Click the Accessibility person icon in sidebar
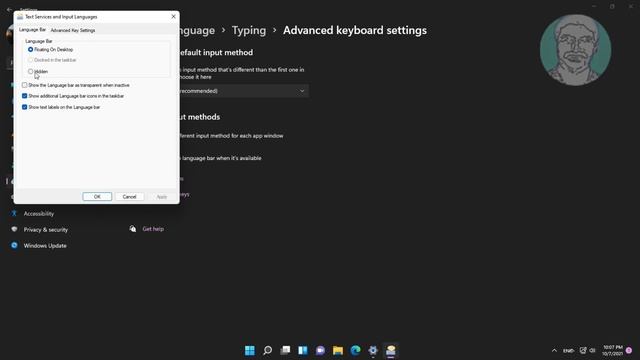The image size is (640, 360). click(14, 213)
